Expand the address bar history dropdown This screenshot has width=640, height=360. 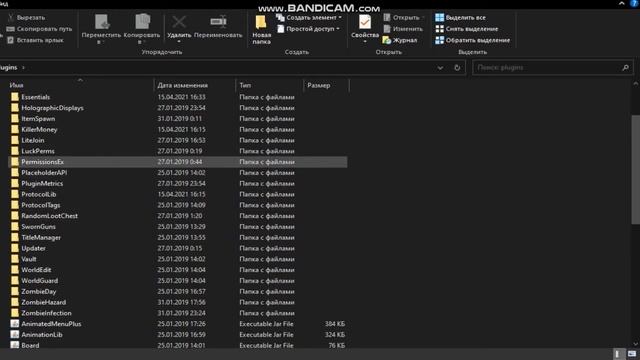440,68
